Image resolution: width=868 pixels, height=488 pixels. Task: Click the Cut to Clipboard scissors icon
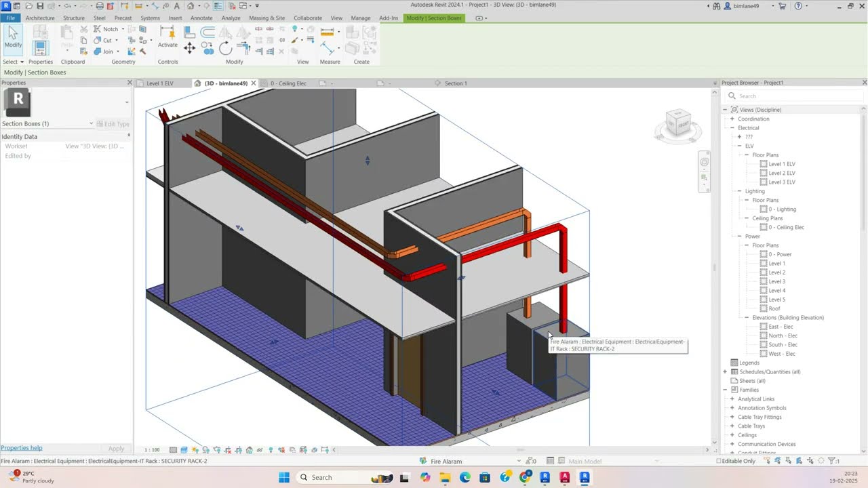point(83,29)
